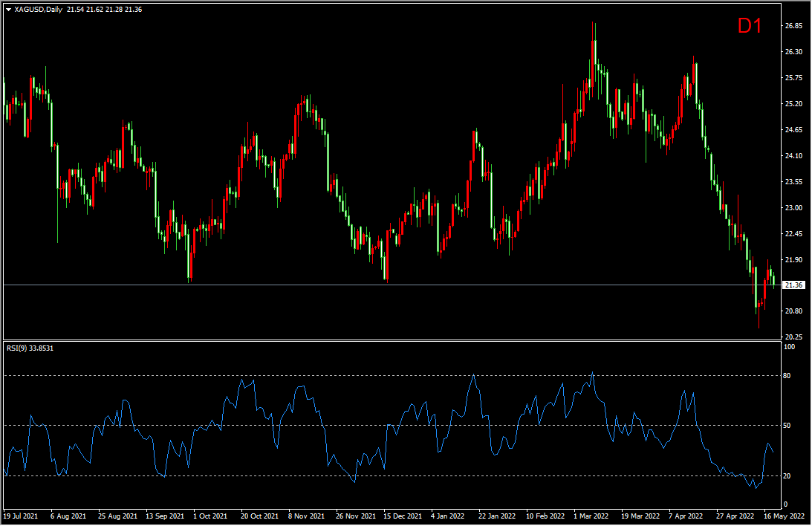This screenshot has width=812, height=526.
Task: Click the 1 Oct 2021 date label
Action: 210,516
